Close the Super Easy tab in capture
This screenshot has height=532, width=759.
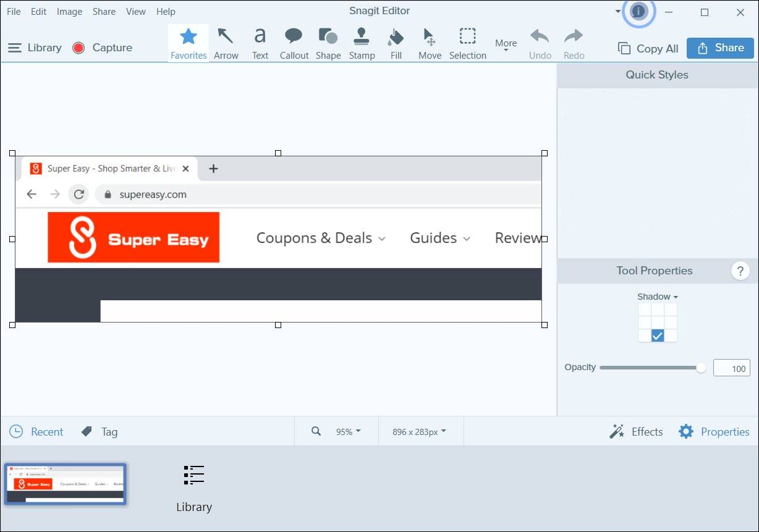coord(185,169)
